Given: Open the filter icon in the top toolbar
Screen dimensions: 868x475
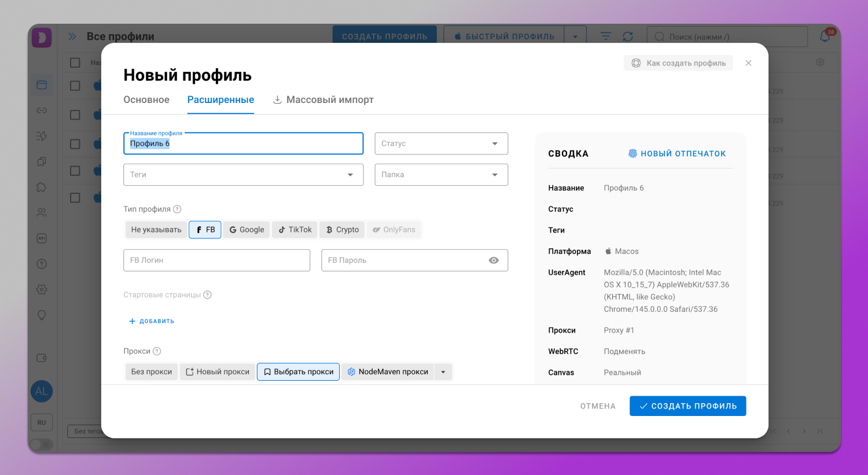Looking at the screenshot, I should 605,36.
